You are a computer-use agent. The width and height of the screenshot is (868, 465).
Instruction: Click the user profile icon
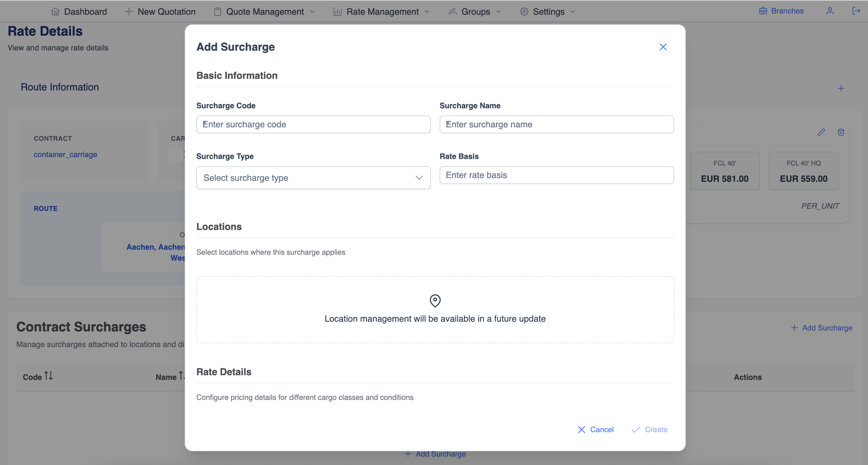tap(830, 11)
